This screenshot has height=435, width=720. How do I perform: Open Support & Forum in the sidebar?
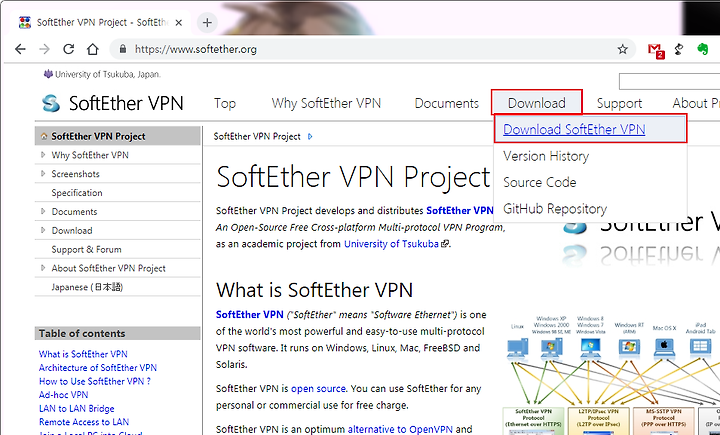pos(86,249)
